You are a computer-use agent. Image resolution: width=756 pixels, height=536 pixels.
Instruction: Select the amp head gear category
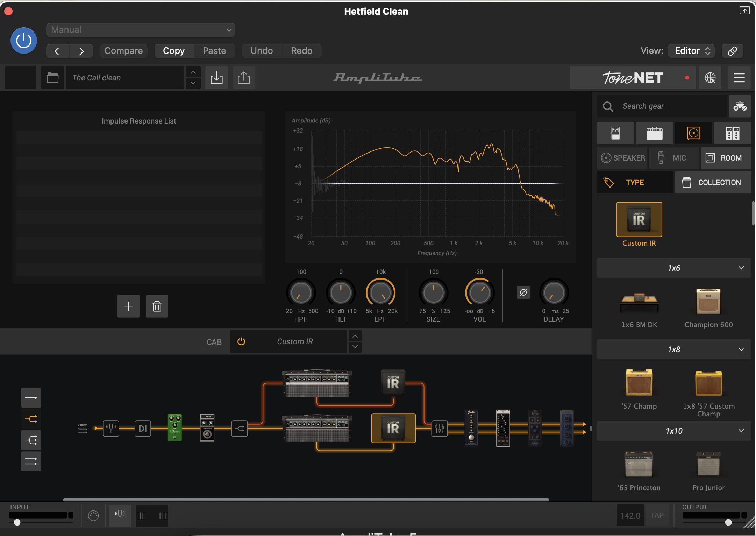pos(655,133)
